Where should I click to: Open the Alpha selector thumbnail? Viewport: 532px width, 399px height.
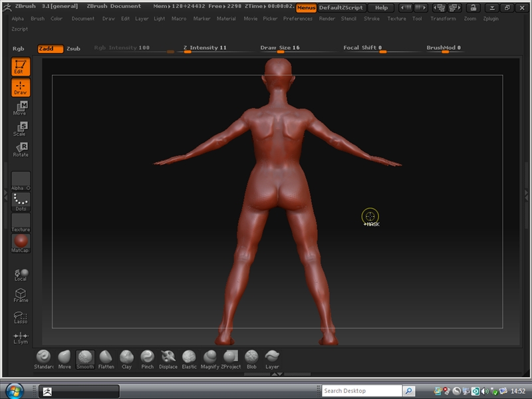(x=21, y=181)
